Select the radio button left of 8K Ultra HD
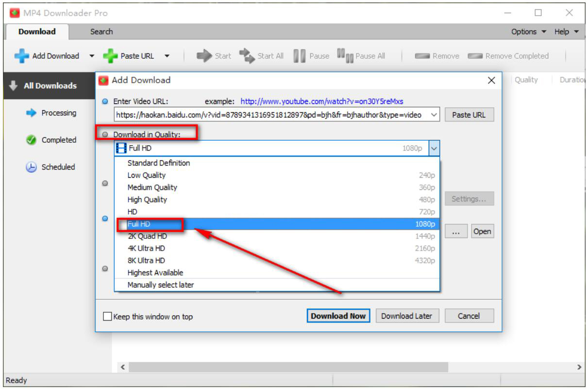 point(105,269)
